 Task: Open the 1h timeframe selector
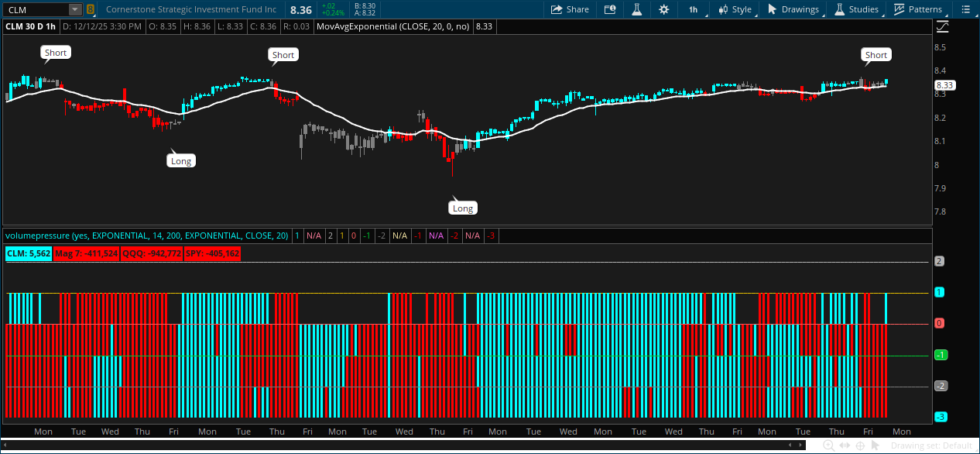point(693,9)
